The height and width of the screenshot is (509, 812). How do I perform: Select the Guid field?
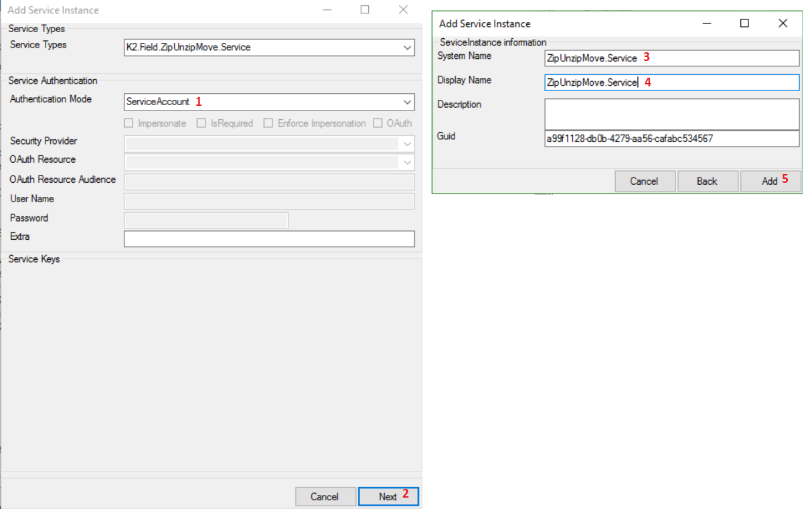pos(671,139)
